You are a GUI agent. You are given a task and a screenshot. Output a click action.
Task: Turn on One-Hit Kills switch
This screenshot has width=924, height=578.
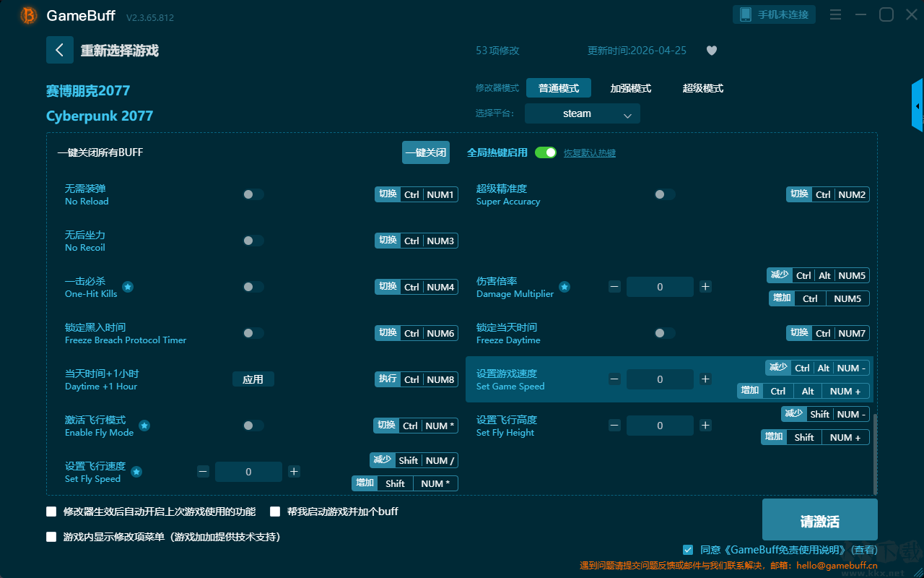[253, 287]
